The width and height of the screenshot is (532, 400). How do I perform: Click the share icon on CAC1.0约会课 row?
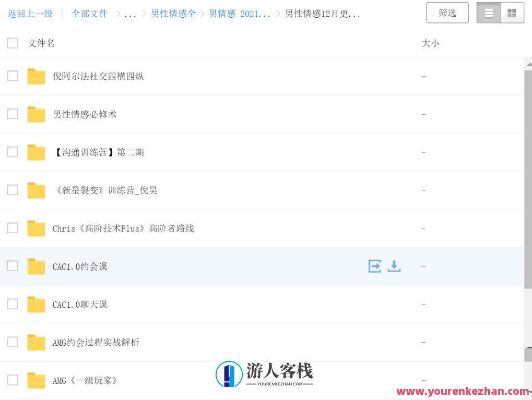(x=374, y=266)
